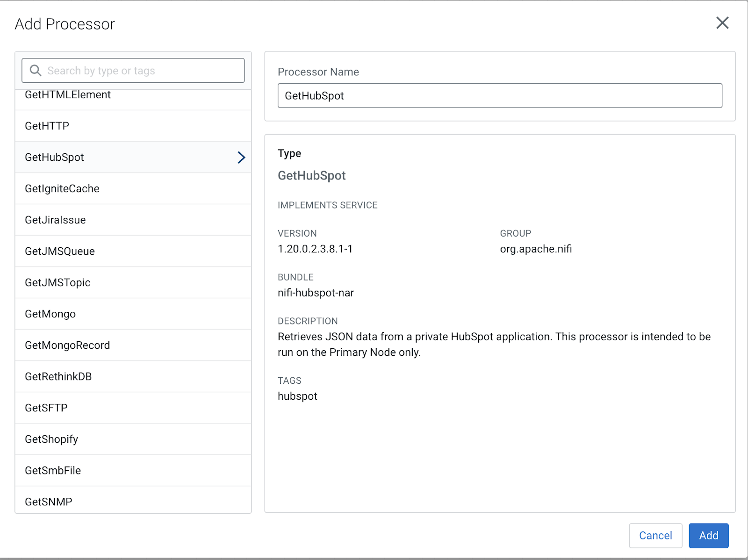The image size is (748, 560).
Task: Pick GetSNMP at the list bottom
Action: 133,500
